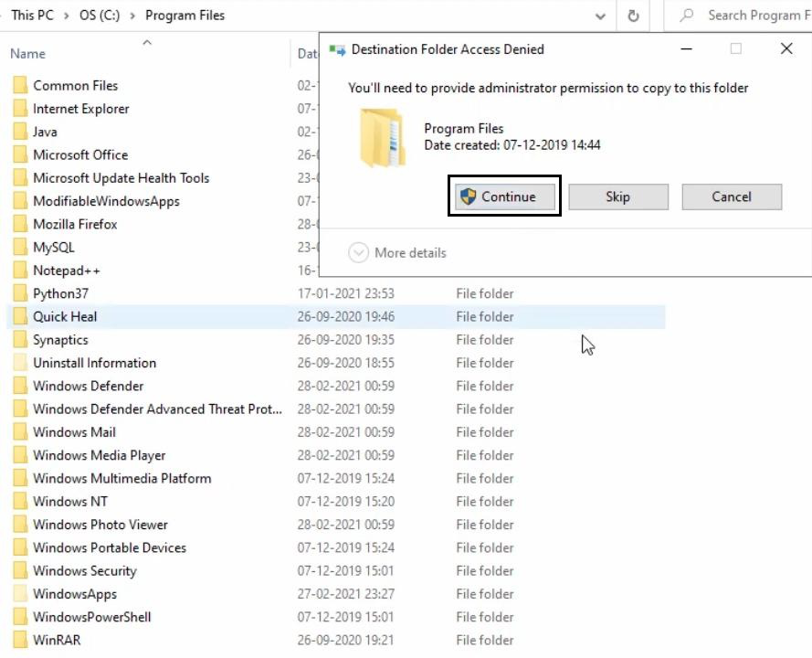Select the Windows Portable Devices folder name
812x658 pixels.
point(110,547)
